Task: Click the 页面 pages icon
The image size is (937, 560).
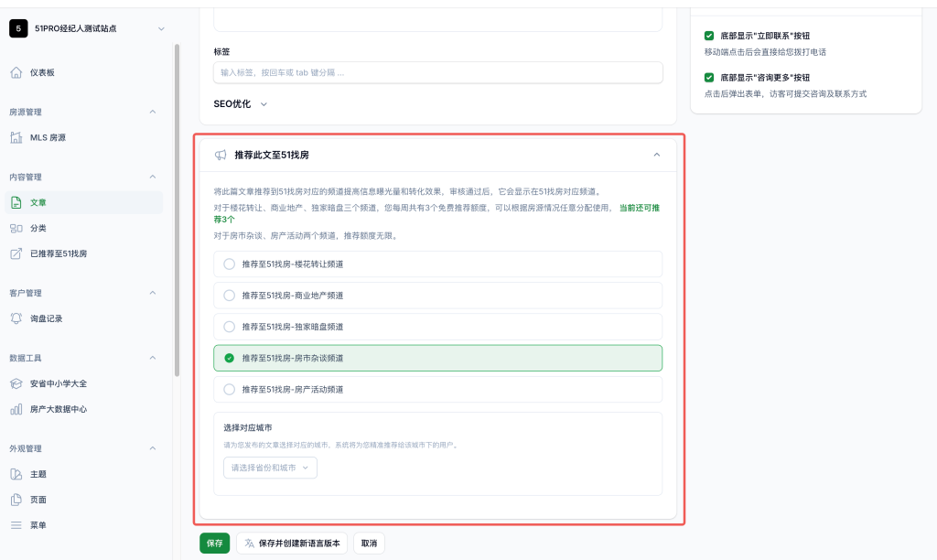Action: 16,500
